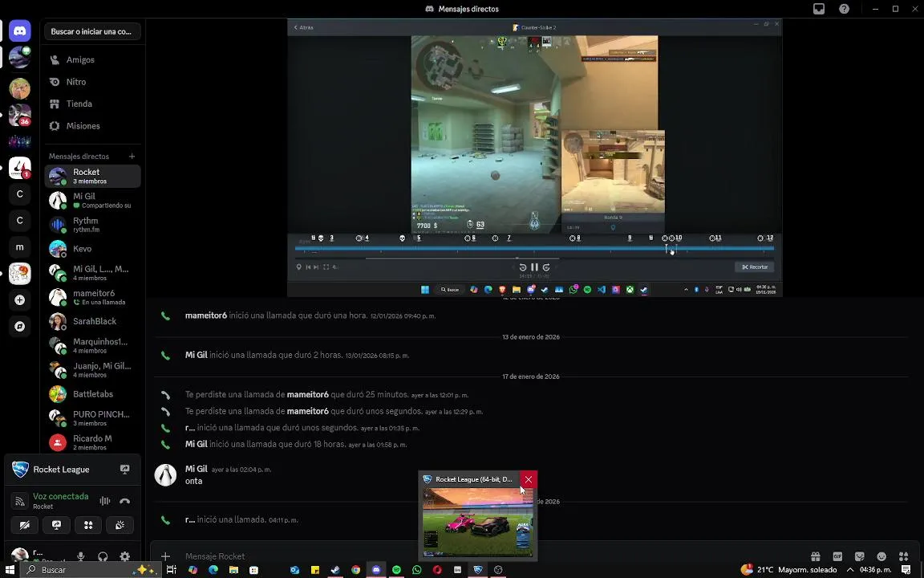Open Discord inbox icon in title bar

(819, 9)
